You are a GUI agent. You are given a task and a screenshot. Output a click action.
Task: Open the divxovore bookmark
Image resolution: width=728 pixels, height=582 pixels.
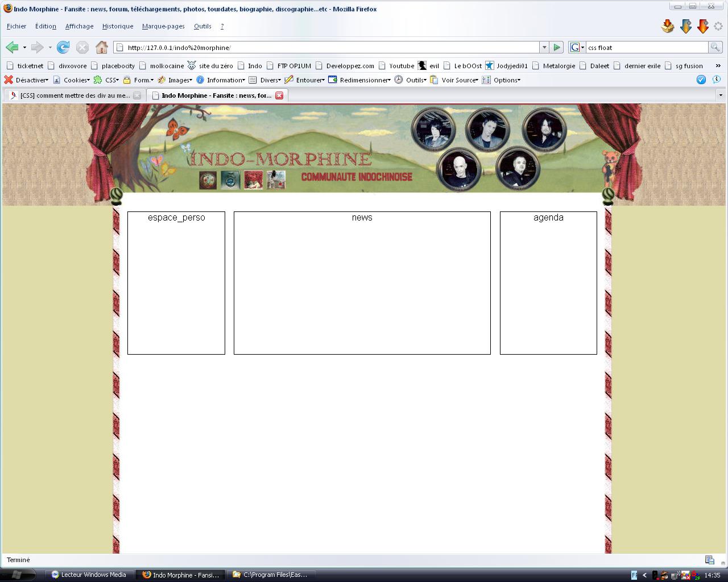click(67, 65)
